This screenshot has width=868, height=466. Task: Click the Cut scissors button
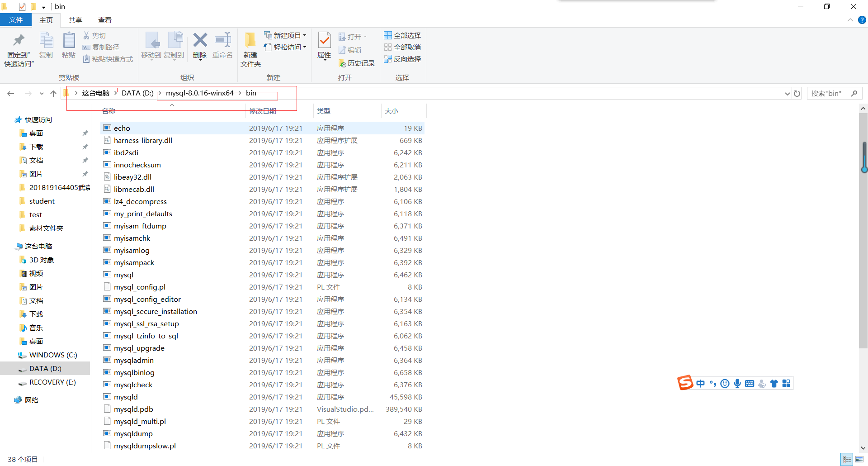tap(94, 35)
